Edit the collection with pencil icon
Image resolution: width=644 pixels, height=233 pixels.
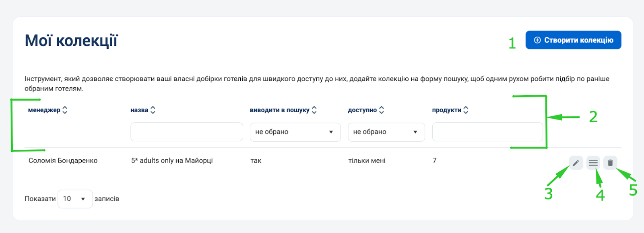576,163
